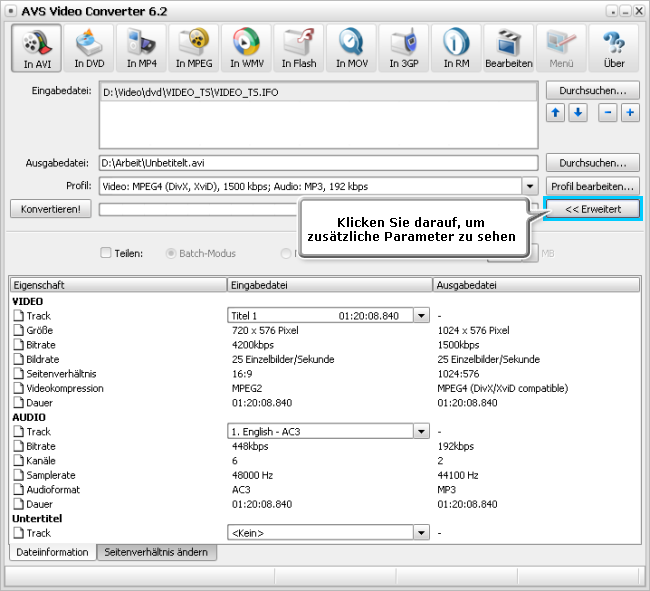The width and height of the screenshot is (650, 591).
Task: Click the AUDIO section heading
Action: click(29, 417)
